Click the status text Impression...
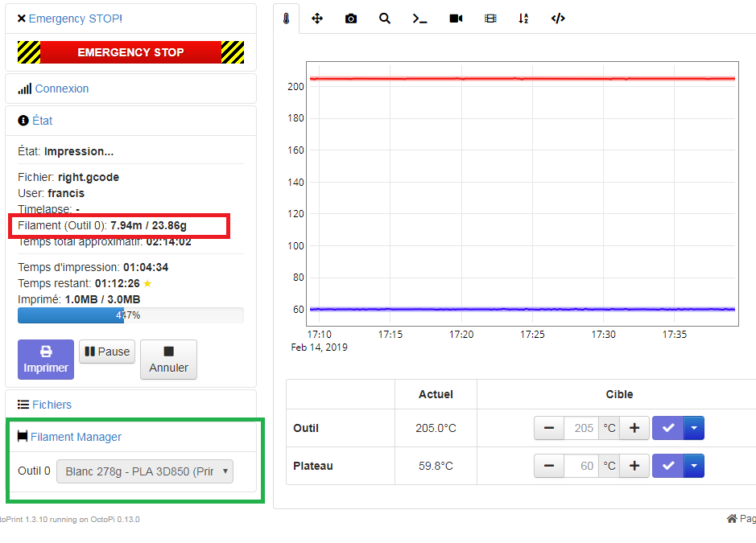Viewport: 756px width, 543px height. click(79, 151)
